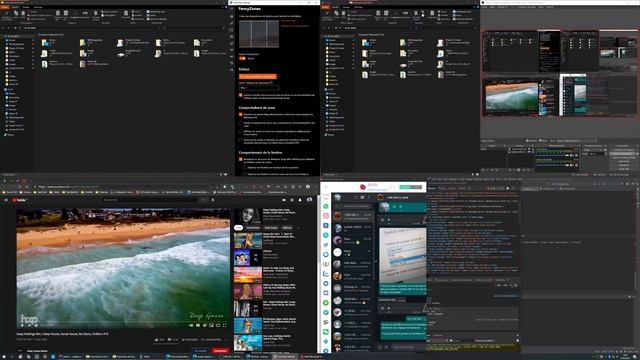Toggle subtitles in the YouTube player
This screenshot has width=640, height=360.
[x=198, y=325]
